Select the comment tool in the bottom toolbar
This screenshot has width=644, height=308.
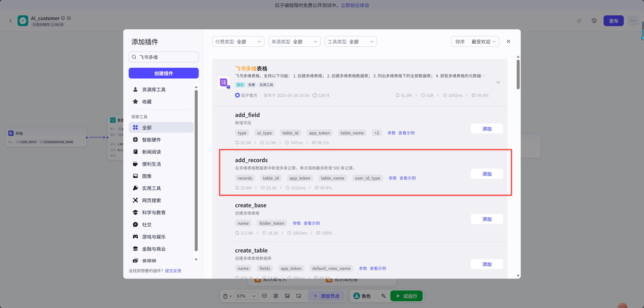click(264, 296)
